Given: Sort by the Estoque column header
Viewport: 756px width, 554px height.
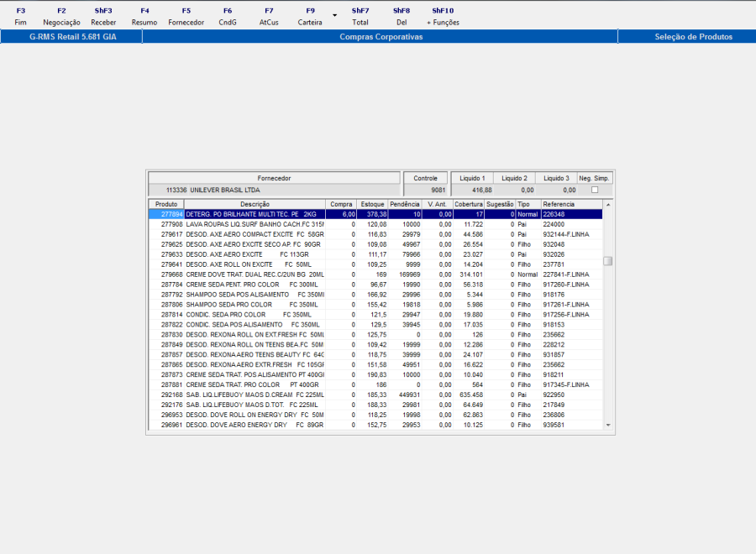Looking at the screenshot, I should 372,204.
